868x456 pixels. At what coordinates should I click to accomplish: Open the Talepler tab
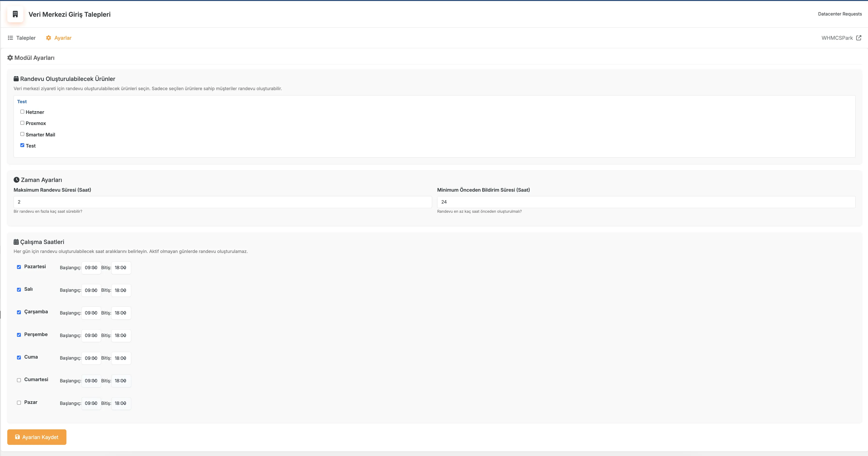(x=22, y=38)
